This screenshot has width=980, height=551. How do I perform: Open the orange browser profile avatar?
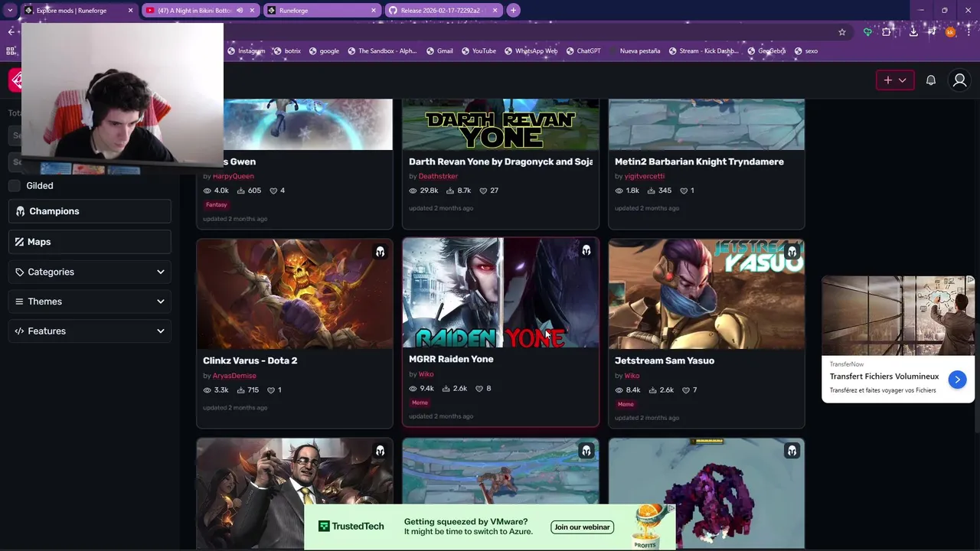point(950,32)
